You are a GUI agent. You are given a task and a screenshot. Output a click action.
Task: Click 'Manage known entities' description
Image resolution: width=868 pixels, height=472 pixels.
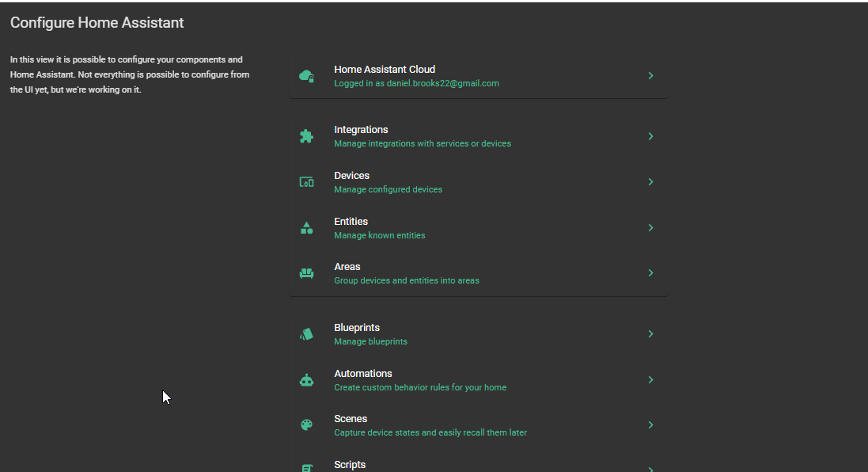[x=379, y=235]
